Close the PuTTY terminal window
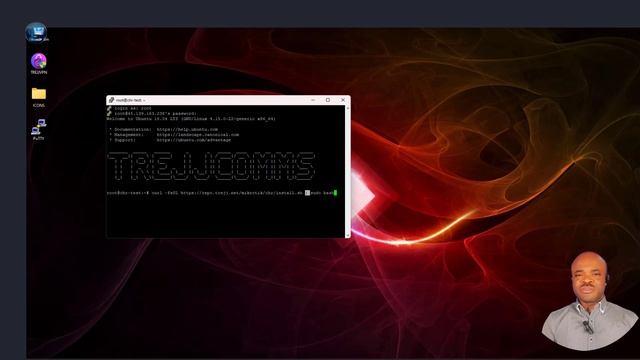 pyautogui.click(x=343, y=100)
